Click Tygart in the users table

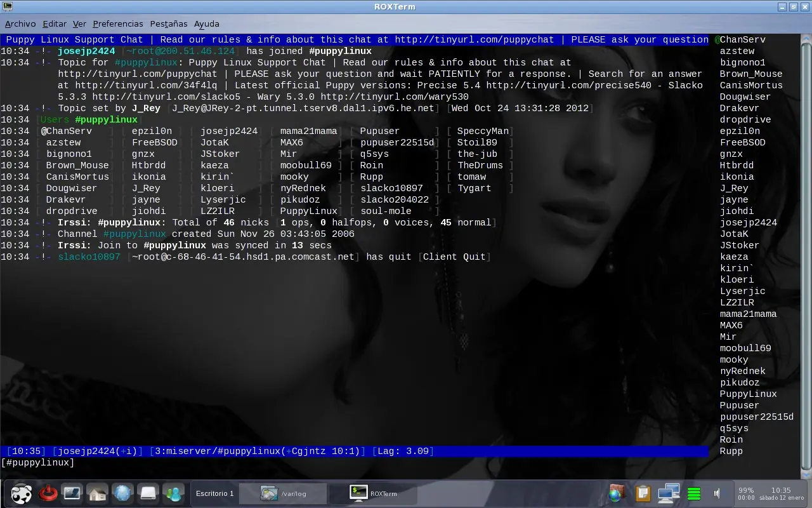(x=474, y=188)
